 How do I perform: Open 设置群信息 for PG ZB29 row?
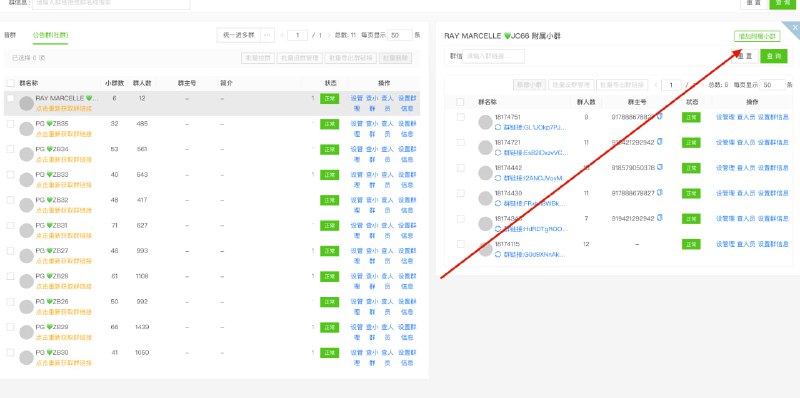[407, 332]
